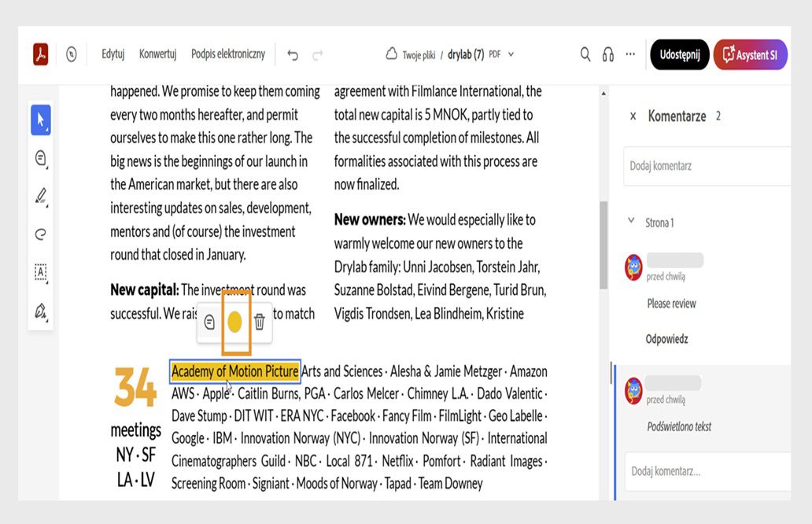Add a note to the highlight

coord(209,322)
